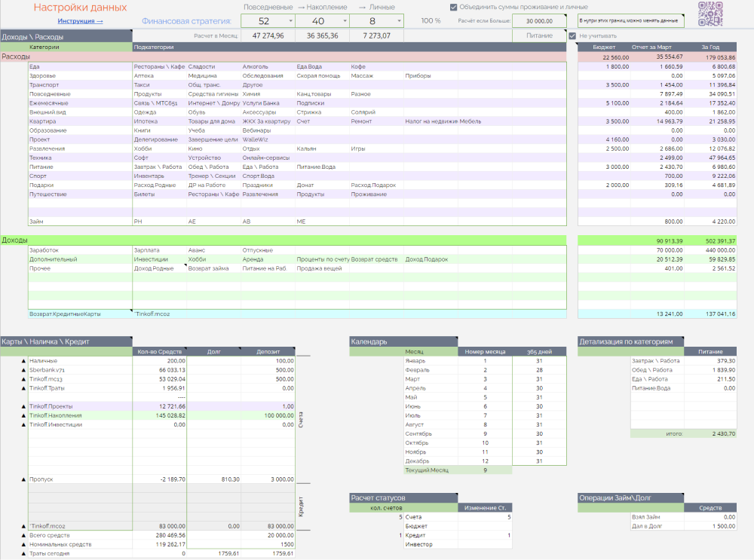Open the Инструкция link
This screenshot has width=754, height=560.
(80, 21)
